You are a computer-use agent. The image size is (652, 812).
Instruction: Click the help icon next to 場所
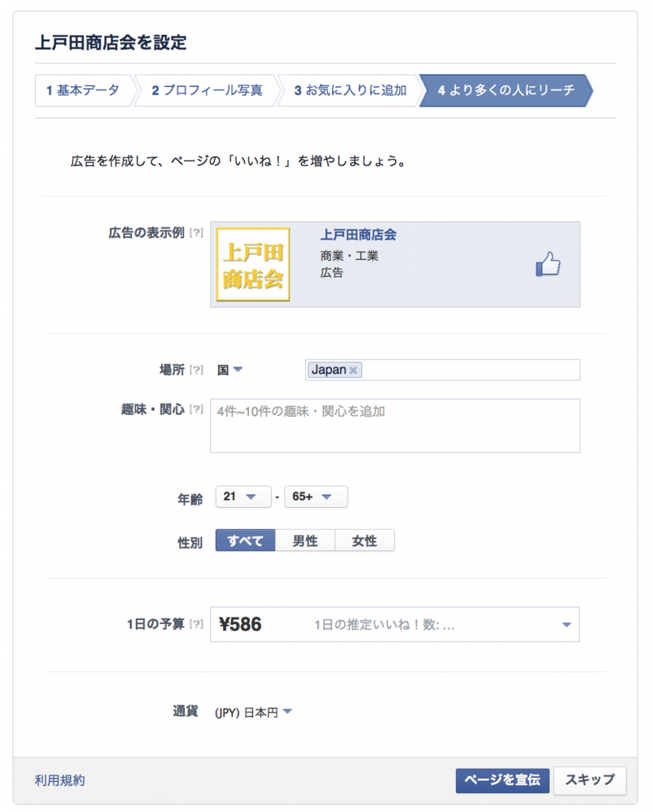197,370
